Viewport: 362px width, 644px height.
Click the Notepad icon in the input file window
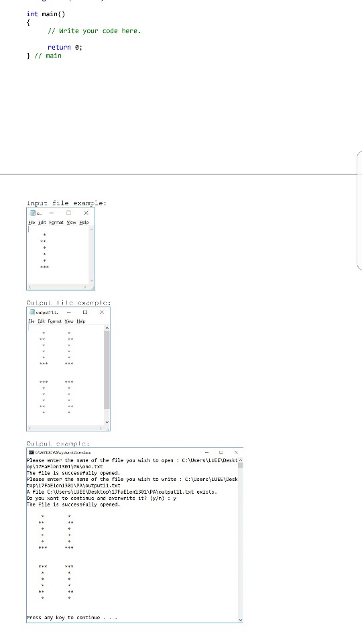click(x=33, y=213)
